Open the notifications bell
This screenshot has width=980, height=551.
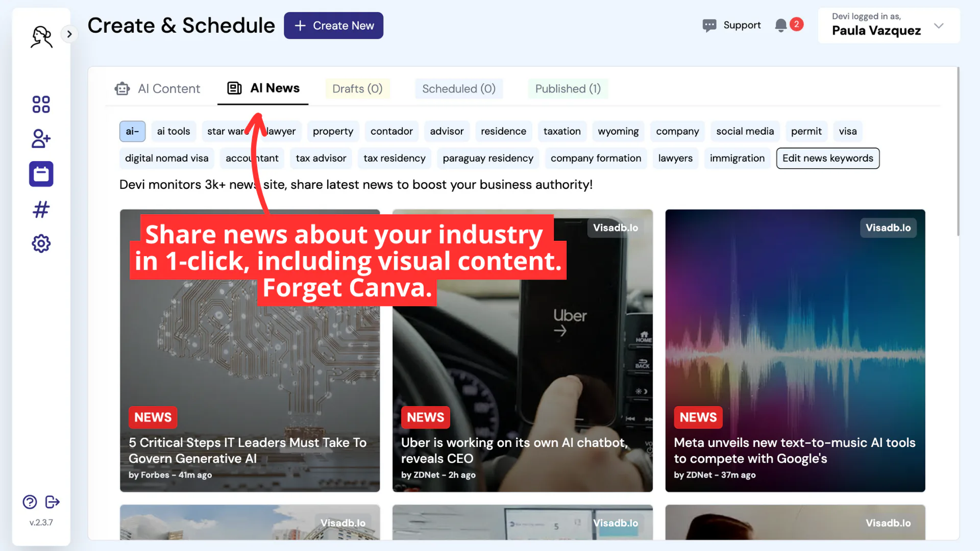[780, 26]
